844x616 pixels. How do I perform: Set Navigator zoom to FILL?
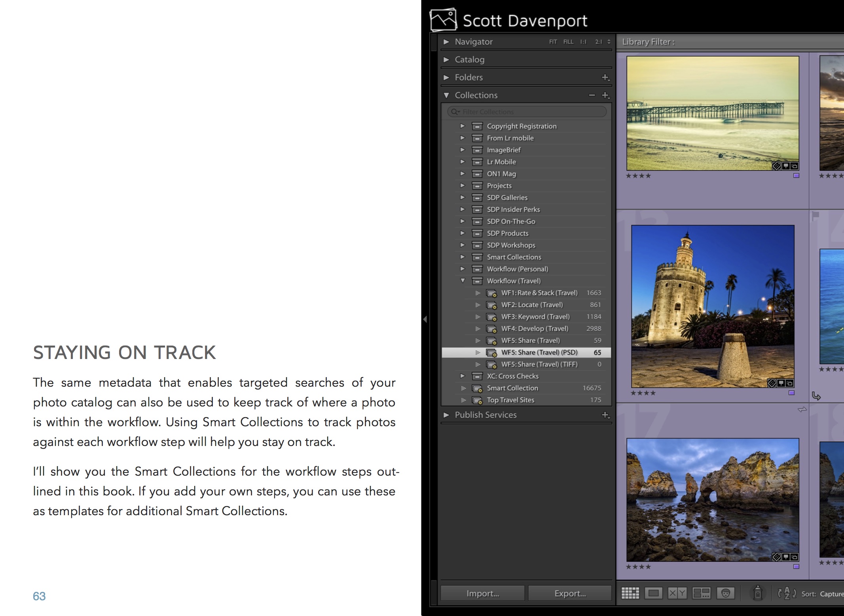(568, 42)
